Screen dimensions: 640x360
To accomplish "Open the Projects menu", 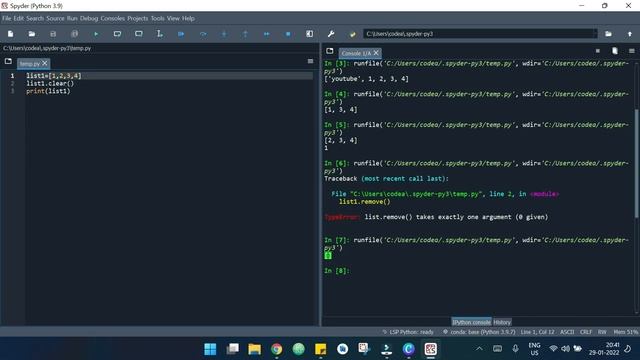I will click(138, 18).
